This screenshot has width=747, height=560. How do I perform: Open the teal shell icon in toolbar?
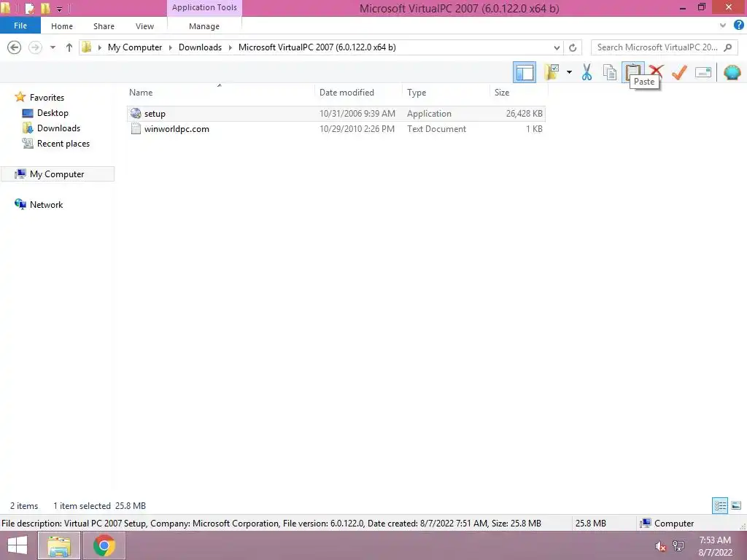[x=732, y=72]
